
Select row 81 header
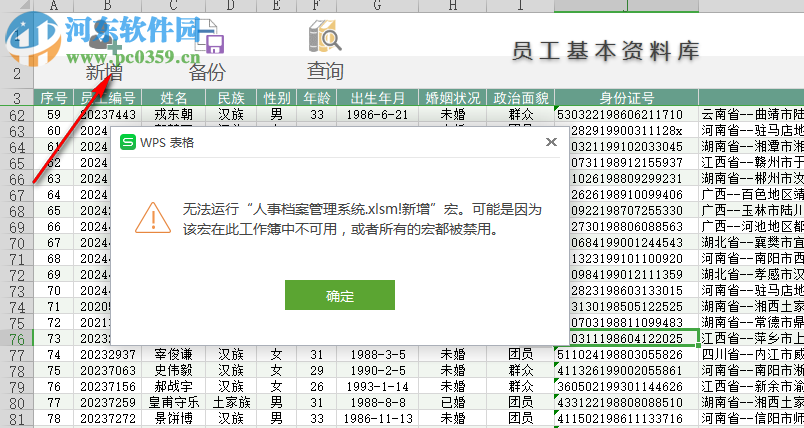17,418
